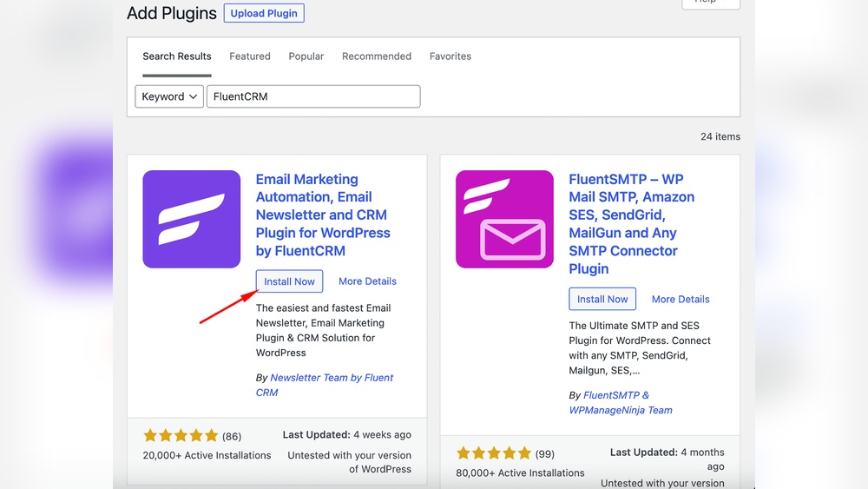Open author link FluentSMTP & WPManageNinja Team

pyautogui.click(x=621, y=403)
